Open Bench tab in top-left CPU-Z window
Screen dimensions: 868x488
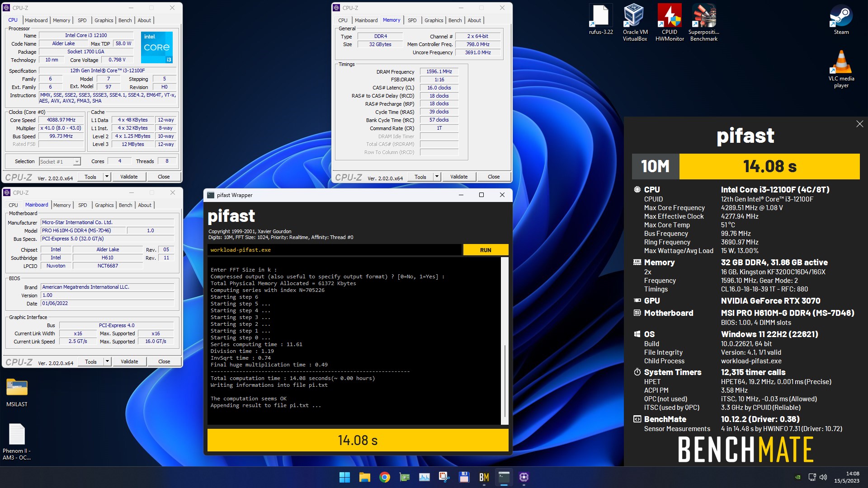(x=125, y=20)
